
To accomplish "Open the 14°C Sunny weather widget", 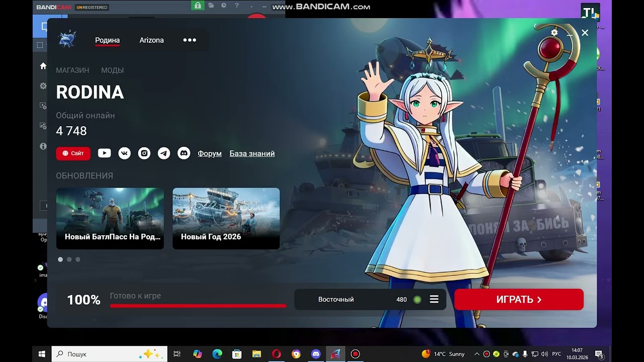I will [x=443, y=354].
